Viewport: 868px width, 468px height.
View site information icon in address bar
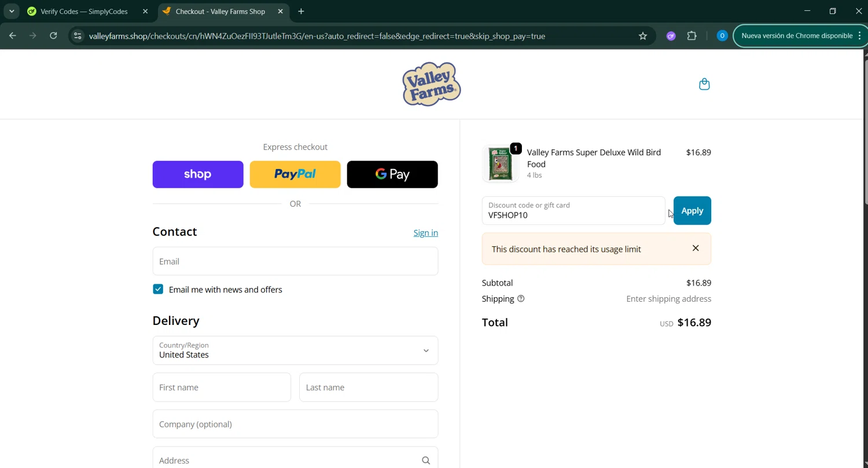(x=78, y=36)
